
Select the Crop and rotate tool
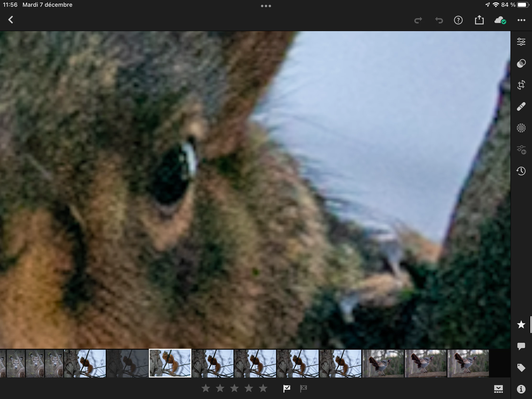click(x=521, y=85)
